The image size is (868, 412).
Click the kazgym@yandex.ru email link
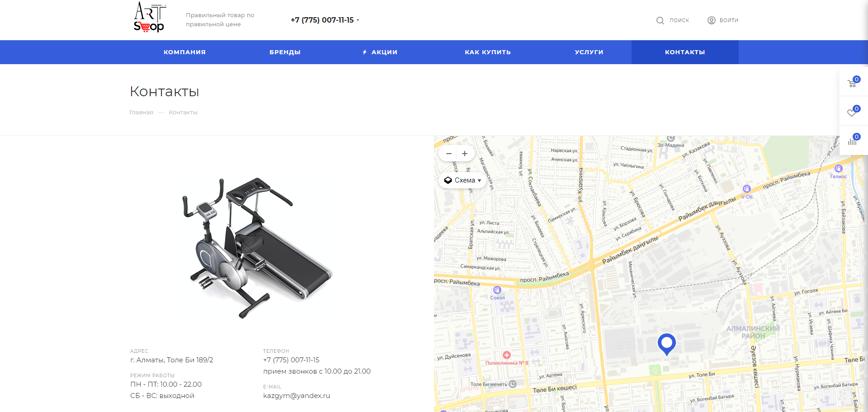(x=297, y=396)
